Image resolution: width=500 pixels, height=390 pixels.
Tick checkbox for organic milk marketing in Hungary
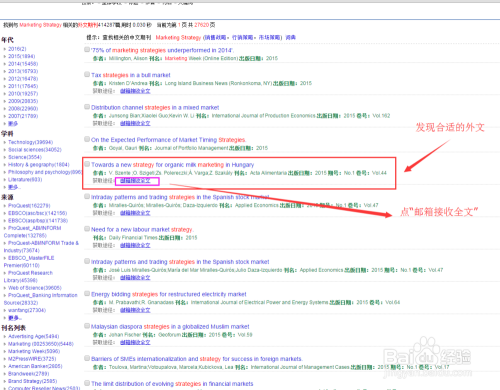pos(87,164)
